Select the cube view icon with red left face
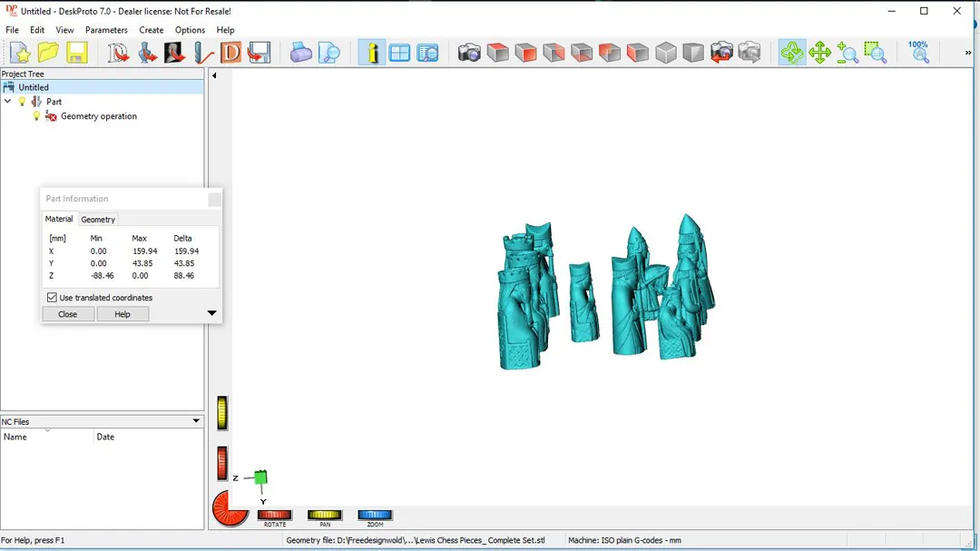This screenshot has height=551, width=980. coord(638,53)
